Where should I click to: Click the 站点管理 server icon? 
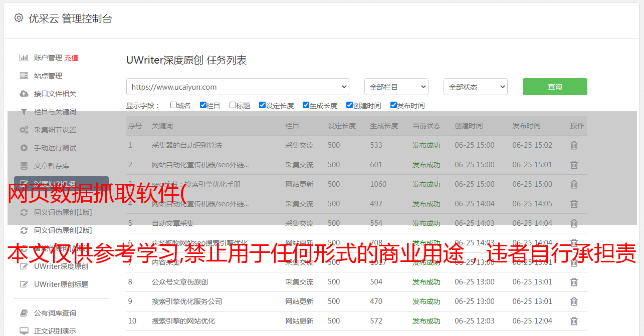(24, 76)
